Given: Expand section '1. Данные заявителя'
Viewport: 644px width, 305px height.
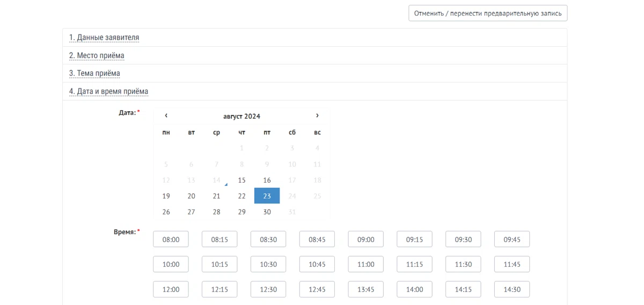Looking at the screenshot, I should (x=104, y=38).
